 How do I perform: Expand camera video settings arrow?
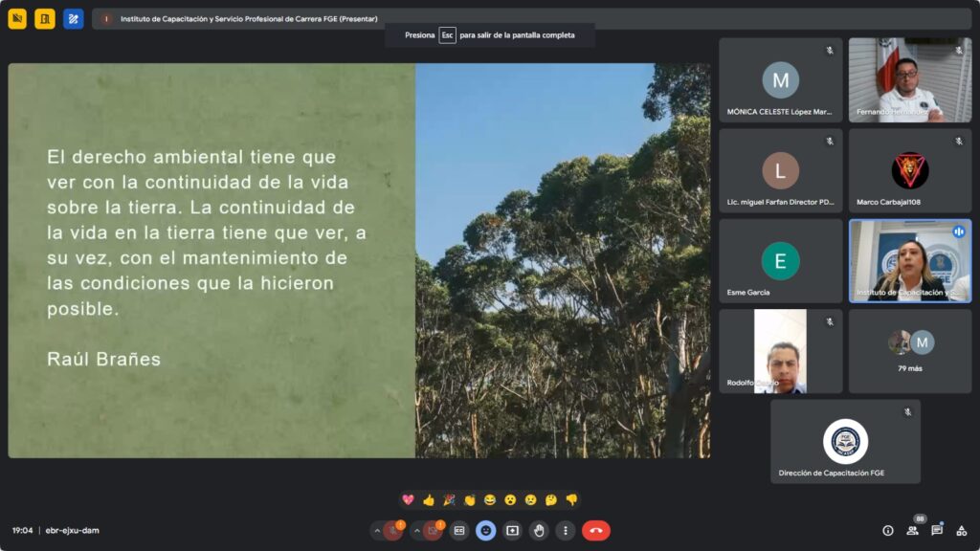[416, 530]
